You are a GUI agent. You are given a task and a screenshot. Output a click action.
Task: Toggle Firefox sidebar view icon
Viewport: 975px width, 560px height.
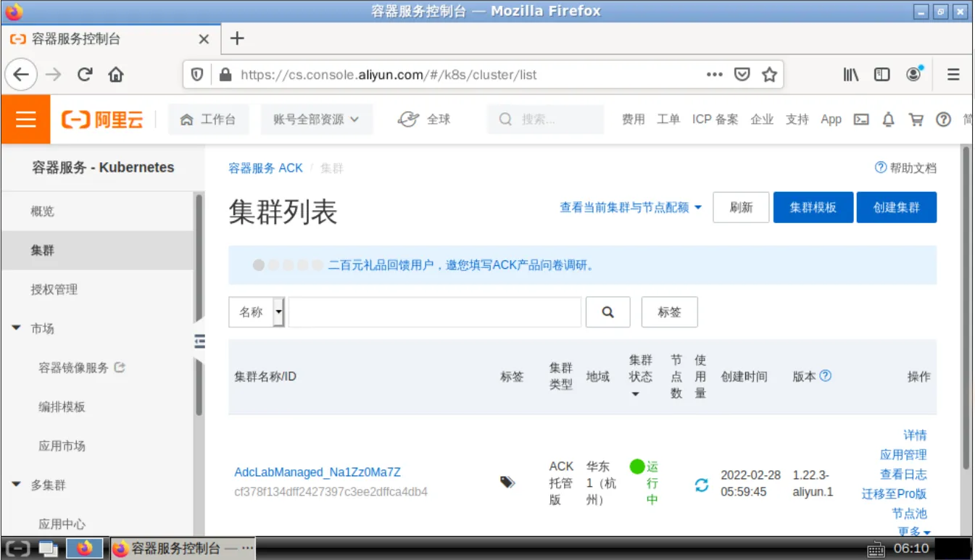881,75
